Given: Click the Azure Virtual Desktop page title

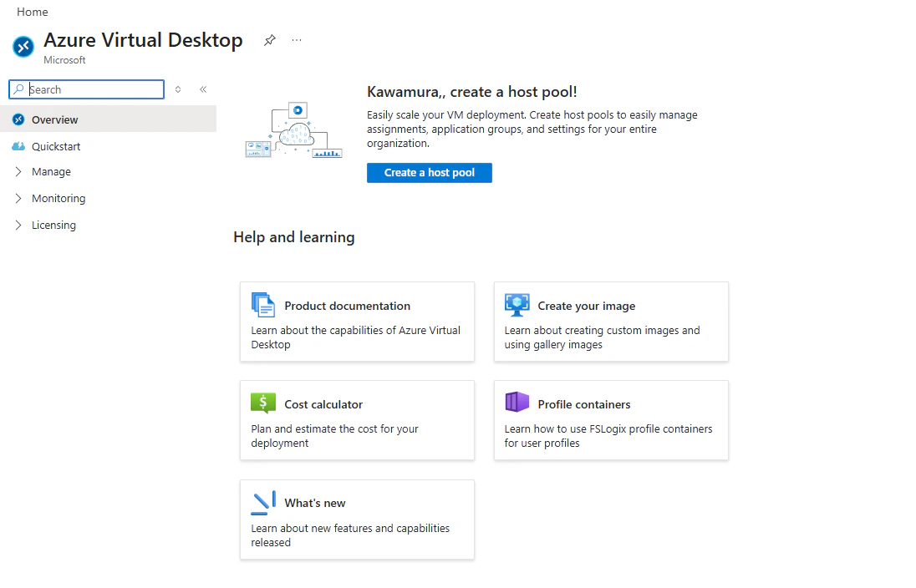Looking at the screenshot, I should point(143,40).
